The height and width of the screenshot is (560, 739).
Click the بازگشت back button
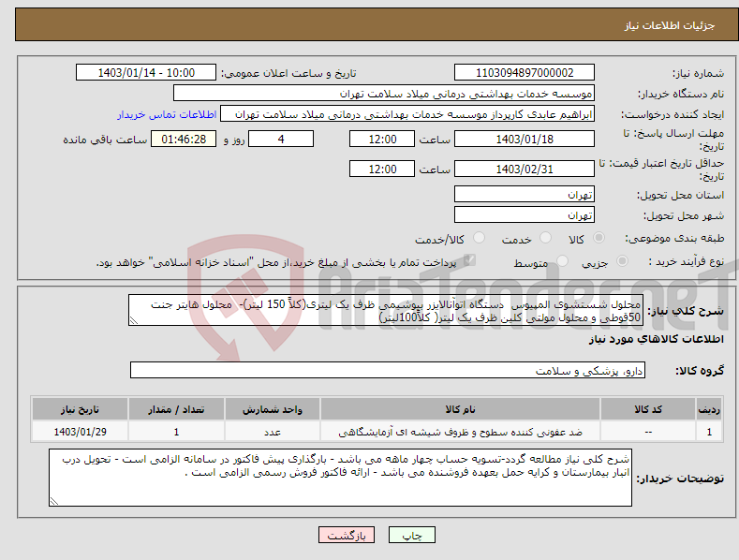[347, 535]
